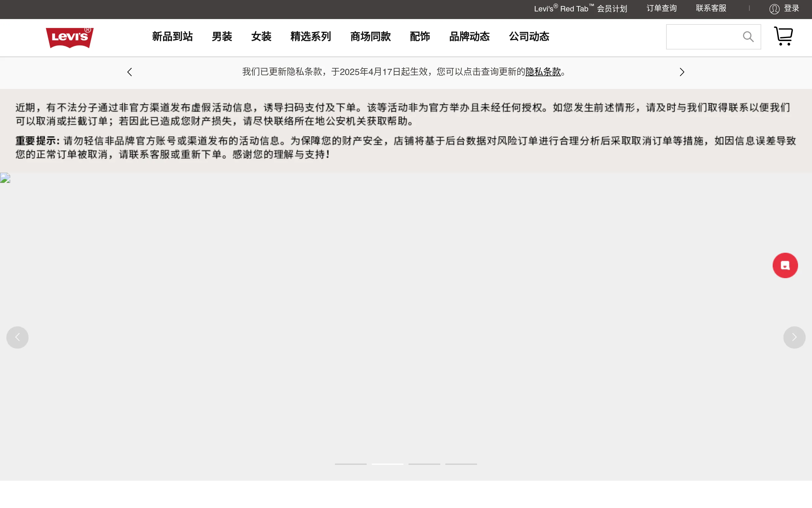The height and width of the screenshot is (508, 812).
Task: Open the 男装 menu
Action: (222, 36)
